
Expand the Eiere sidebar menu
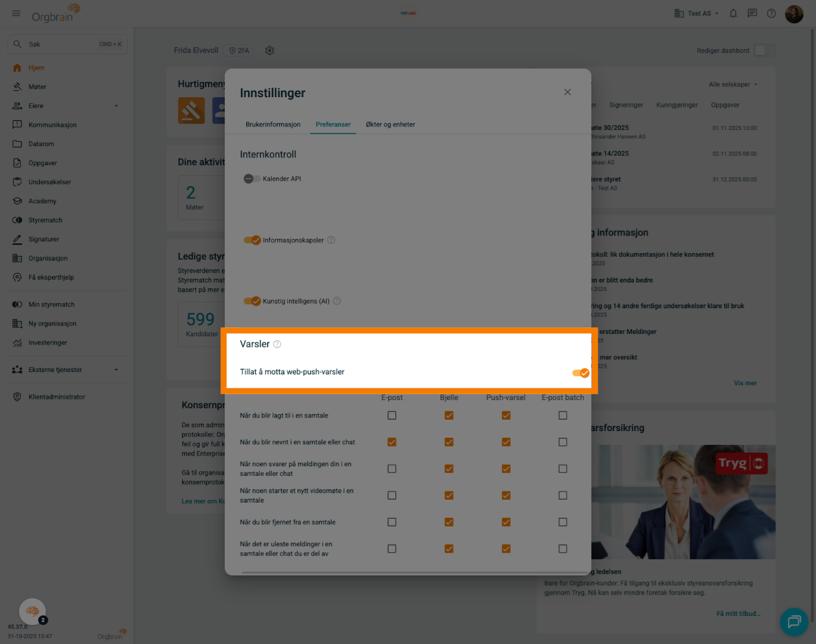point(116,106)
